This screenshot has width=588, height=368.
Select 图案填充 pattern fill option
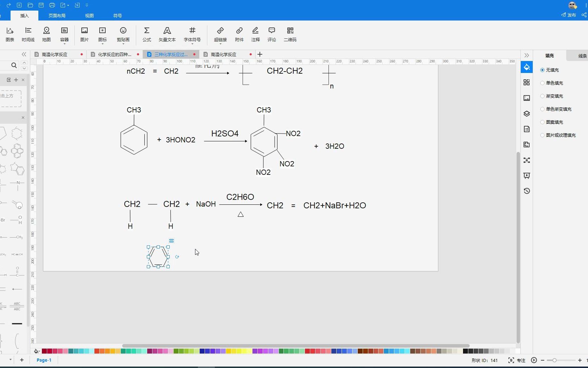coord(552,122)
